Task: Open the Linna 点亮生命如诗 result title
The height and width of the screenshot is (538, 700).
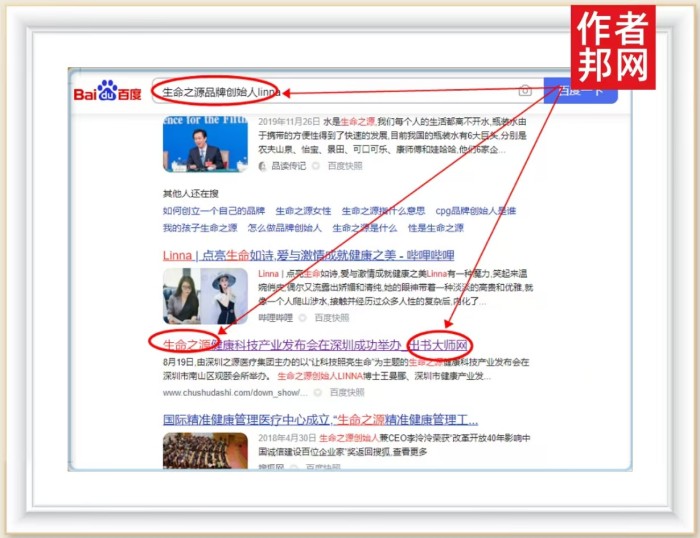Action: [308, 255]
